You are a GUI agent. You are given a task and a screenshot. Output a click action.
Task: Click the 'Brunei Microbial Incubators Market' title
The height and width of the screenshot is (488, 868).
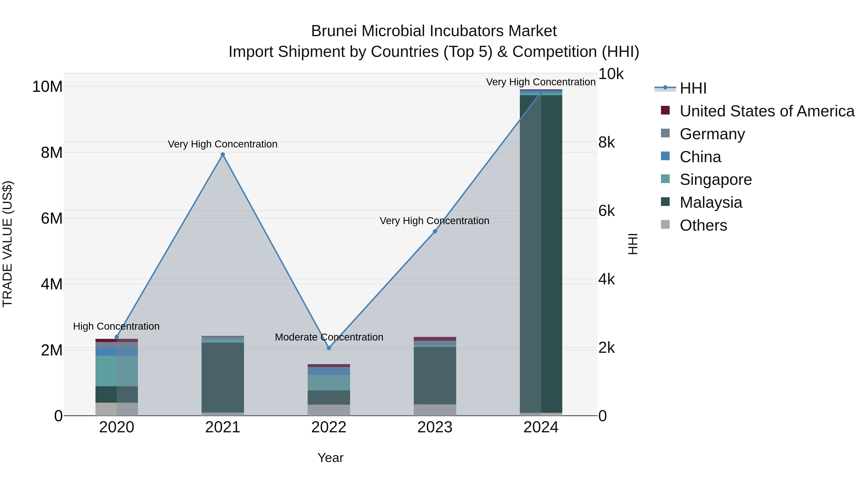point(434,31)
